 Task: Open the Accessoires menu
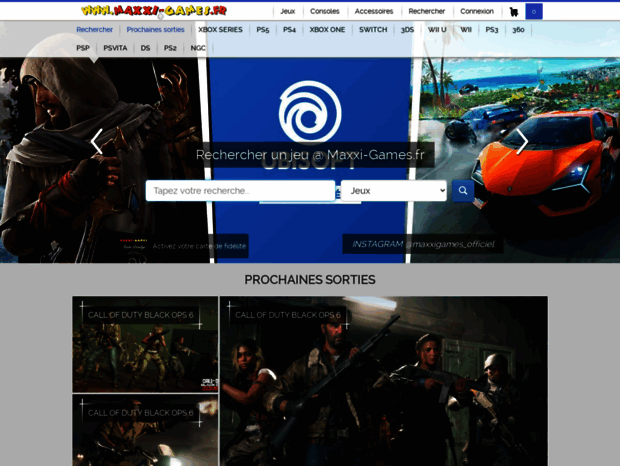pos(374,11)
